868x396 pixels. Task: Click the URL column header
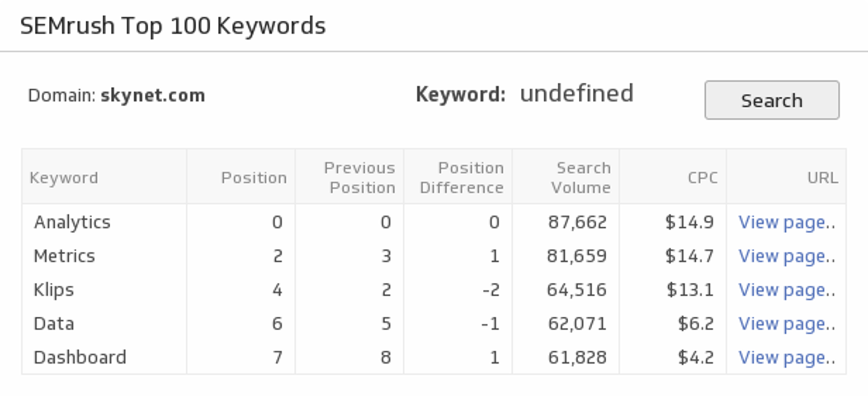coord(822,178)
